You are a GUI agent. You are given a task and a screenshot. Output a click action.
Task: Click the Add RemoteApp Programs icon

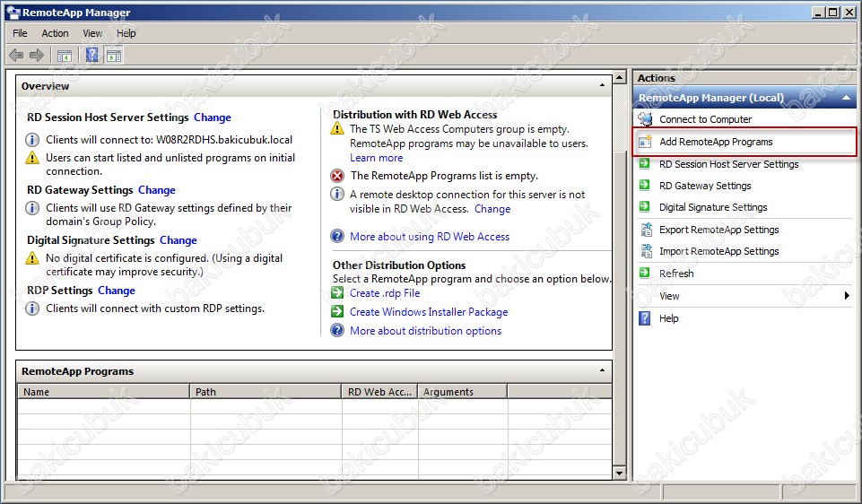645,142
